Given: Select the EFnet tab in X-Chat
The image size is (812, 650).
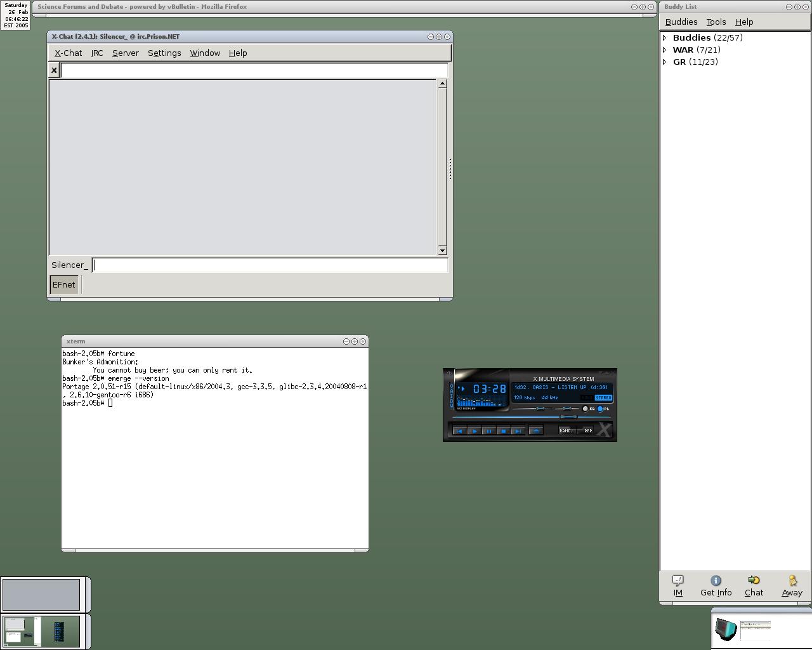Looking at the screenshot, I should (64, 285).
